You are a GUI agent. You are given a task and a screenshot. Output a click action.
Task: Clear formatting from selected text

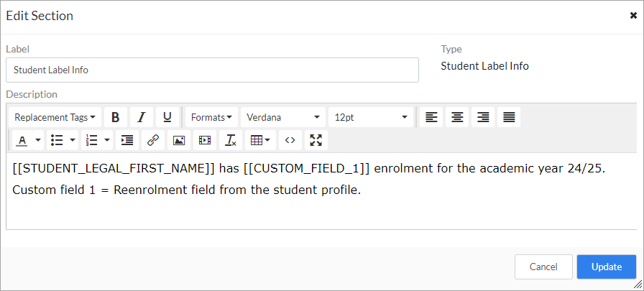point(231,140)
